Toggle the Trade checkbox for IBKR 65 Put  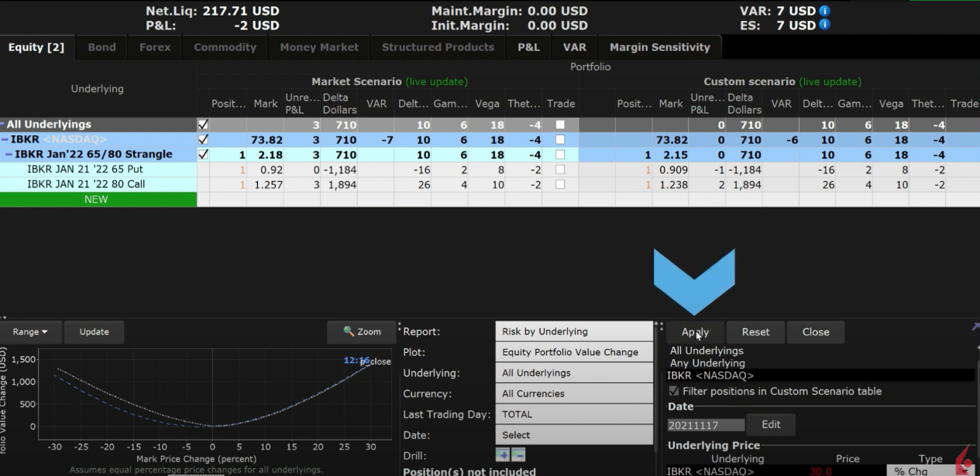pyautogui.click(x=560, y=170)
